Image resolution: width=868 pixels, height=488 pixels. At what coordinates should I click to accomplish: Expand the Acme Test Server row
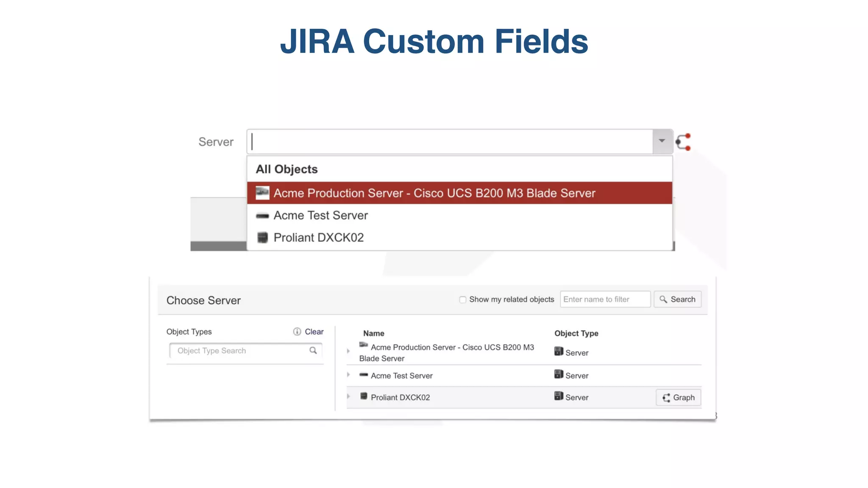[348, 374]
